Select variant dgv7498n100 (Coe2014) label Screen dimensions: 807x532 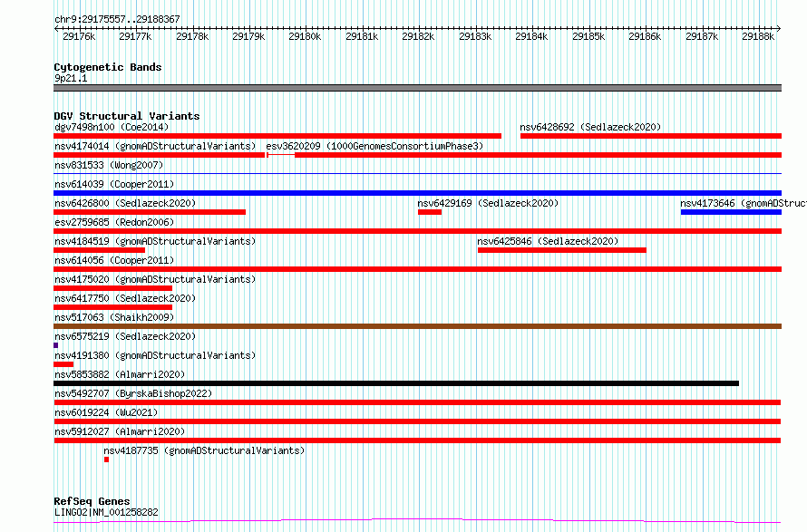112,127
